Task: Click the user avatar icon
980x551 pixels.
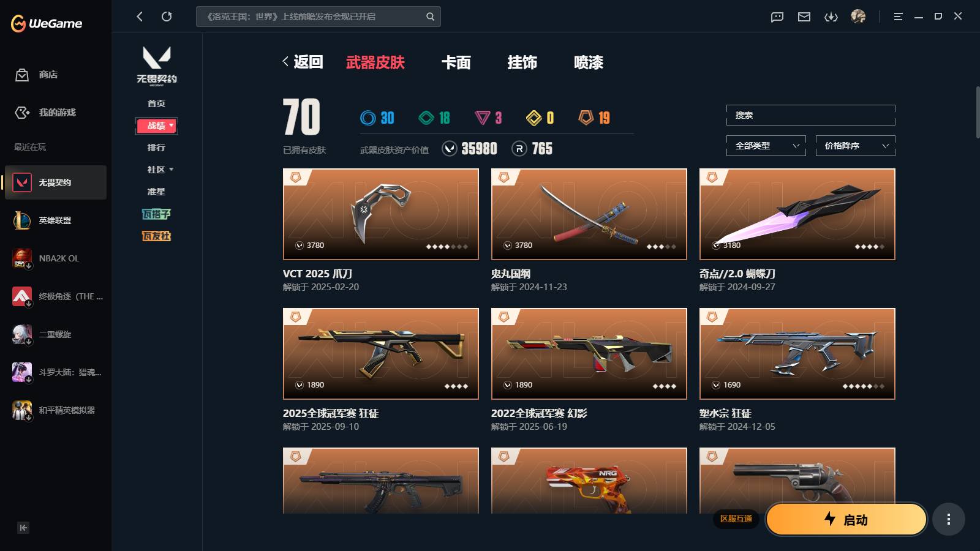Action: [x=858, y=17]
